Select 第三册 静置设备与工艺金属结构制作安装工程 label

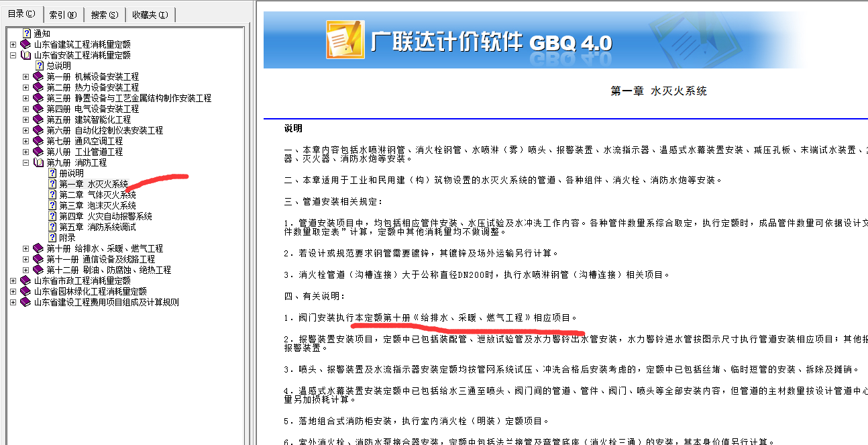(129, 98)
